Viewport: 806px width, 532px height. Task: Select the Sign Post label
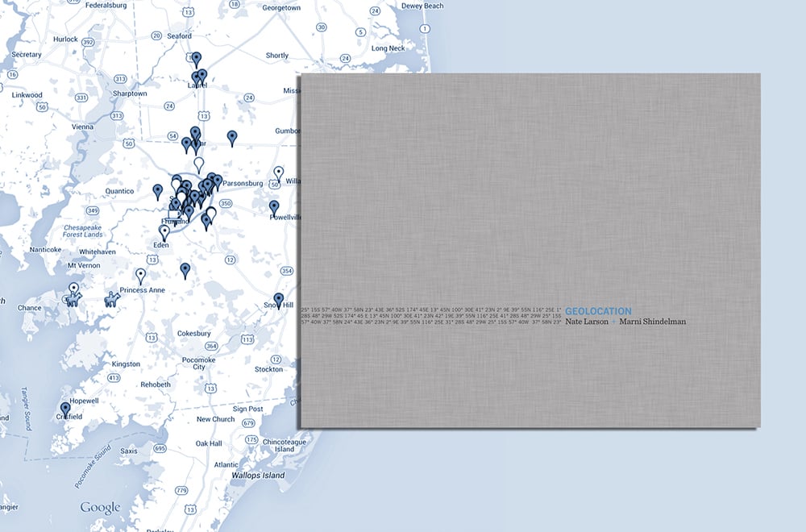click(247, 409)
